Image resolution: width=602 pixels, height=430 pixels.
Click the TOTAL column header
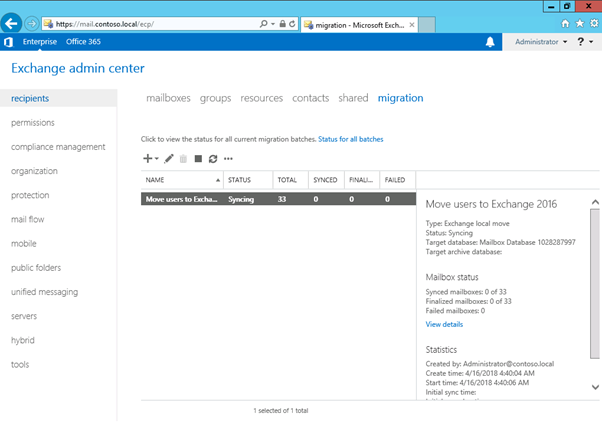point(291,180)
